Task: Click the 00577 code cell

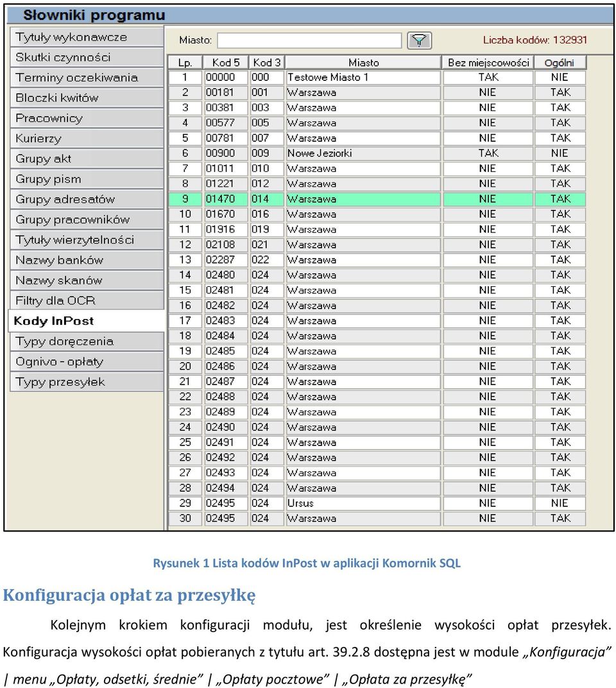Action: pyautogui.click(x=226, y=123)
